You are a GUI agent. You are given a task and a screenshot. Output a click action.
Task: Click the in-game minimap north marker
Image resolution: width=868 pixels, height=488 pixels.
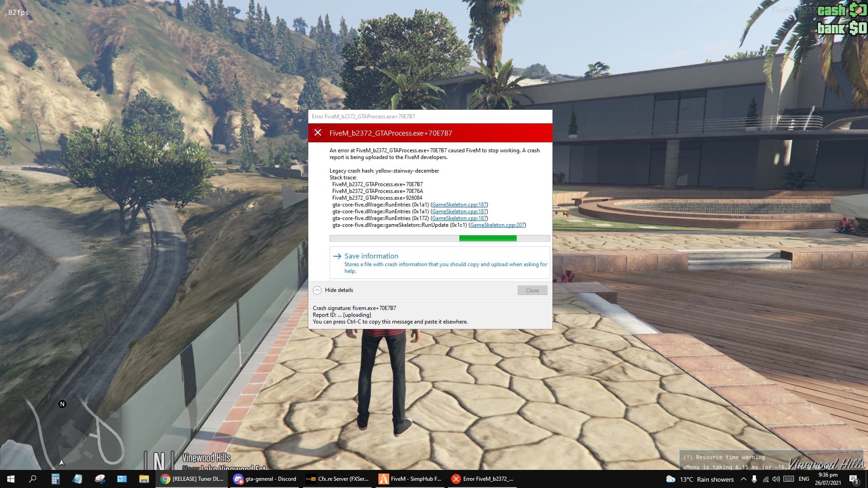(x=62, y=404)
